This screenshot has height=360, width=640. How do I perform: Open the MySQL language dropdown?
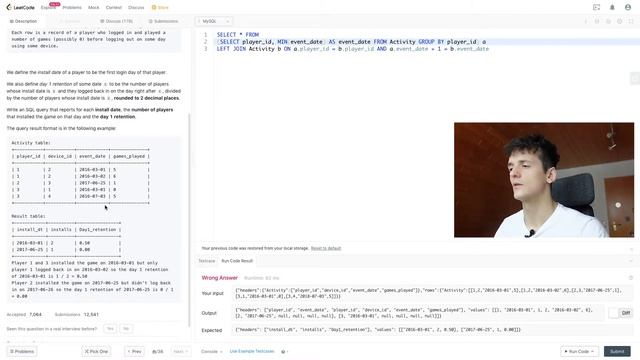tap(213, 21)
